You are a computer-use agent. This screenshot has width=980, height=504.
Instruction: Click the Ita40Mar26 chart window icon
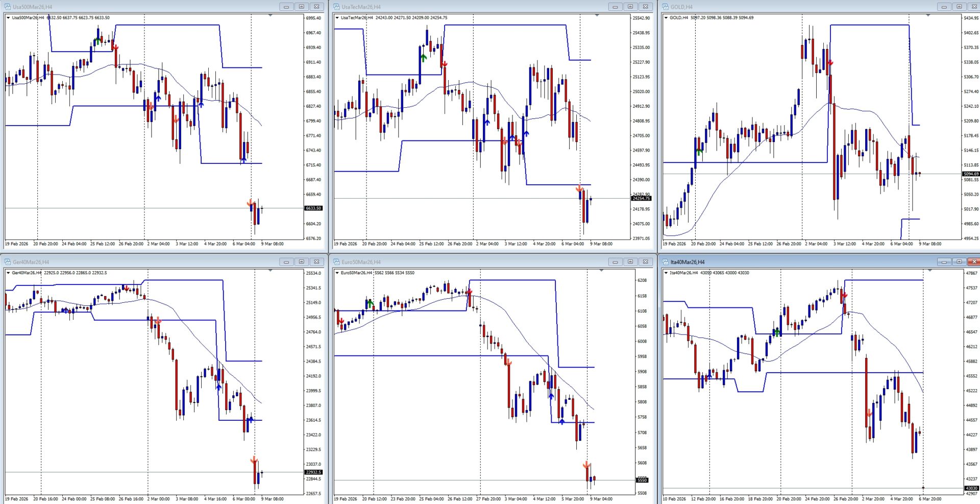click(x=665, y=262)
